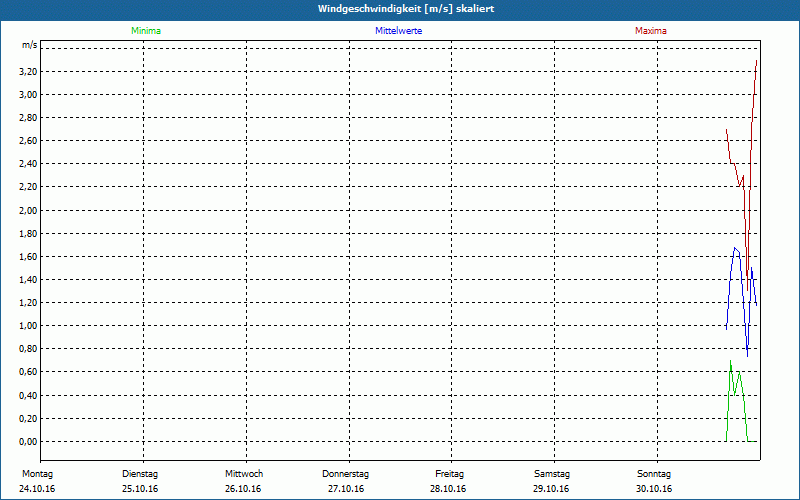Click the 2,60 axis value
Screen dimensions: 800x500
click(28, 141)
